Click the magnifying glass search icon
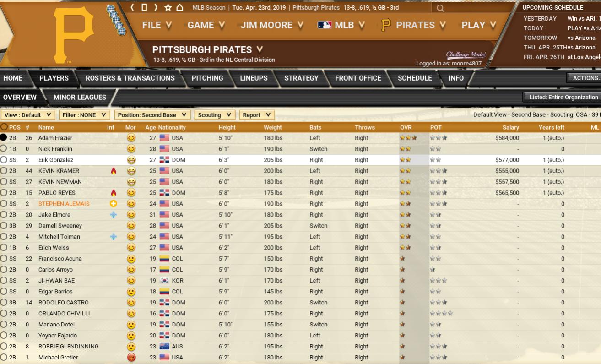 tap(440, 8)
